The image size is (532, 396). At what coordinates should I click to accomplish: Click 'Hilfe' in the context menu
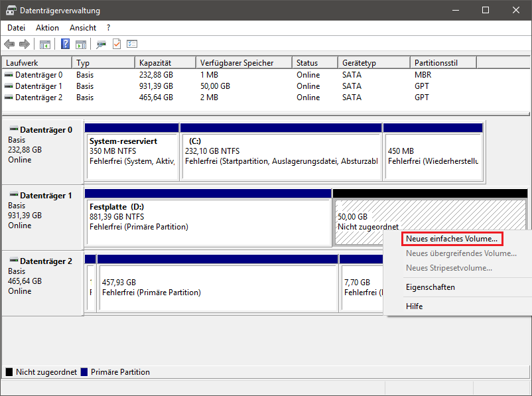[x=414, y=306]
